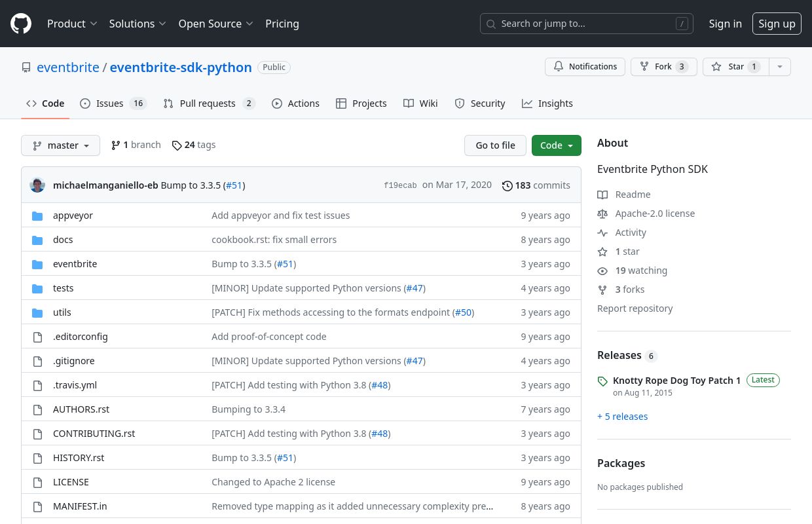Viewport: 812px width, 524px height.
Task: Click the Notifications button
Action: tap(585, 67)
